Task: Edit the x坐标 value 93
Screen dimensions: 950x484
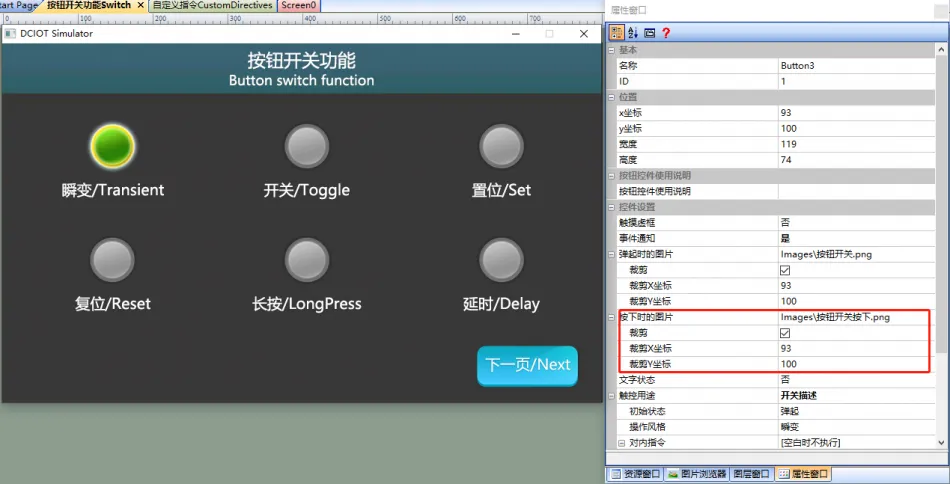Action: pyautogui.click(x=857, y=113)
